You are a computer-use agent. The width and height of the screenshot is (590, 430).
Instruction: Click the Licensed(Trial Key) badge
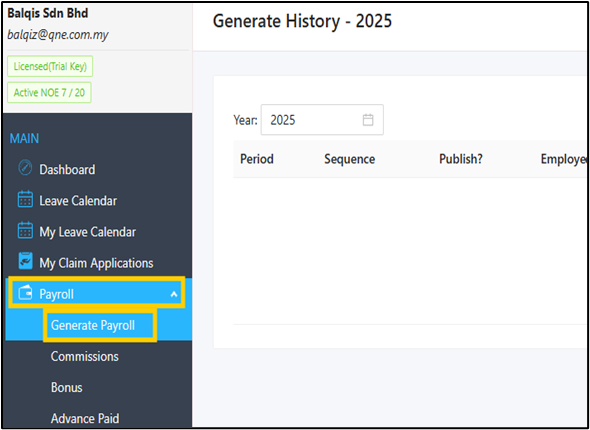(50, 67)
